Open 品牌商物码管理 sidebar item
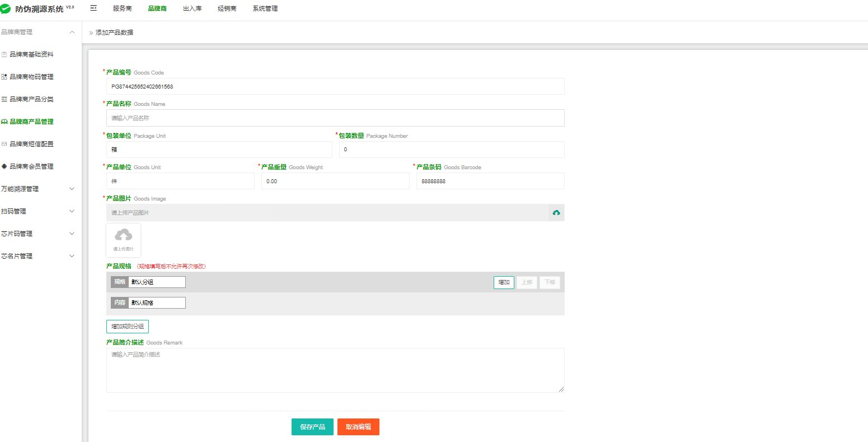The height and width of the screenshot is (442, 868). (x=31, y=77)
